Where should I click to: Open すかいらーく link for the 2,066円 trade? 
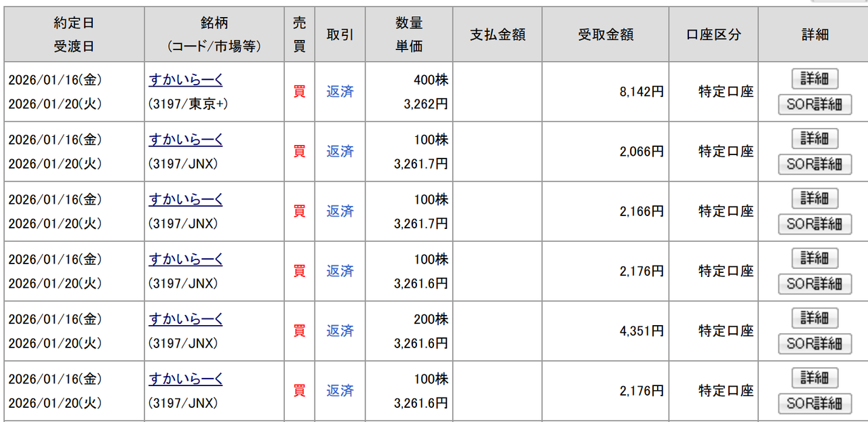pos(186,140)
